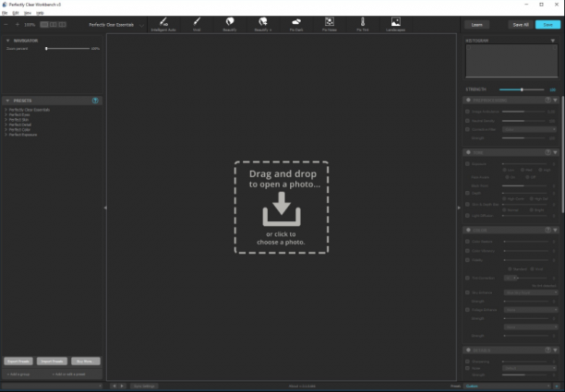Collapse the Navigator panel triangle

pyautogui.click(x=7, y=41)
